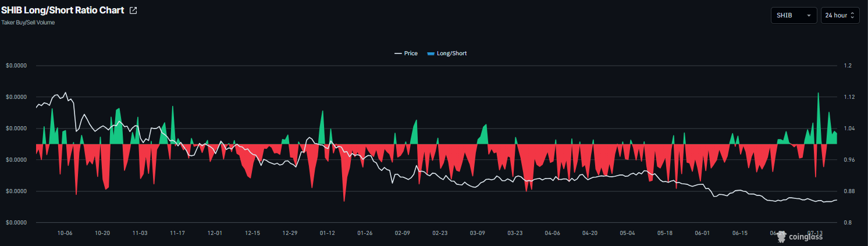Click the up-down arrows beside 24 hour

coord(852,16)
